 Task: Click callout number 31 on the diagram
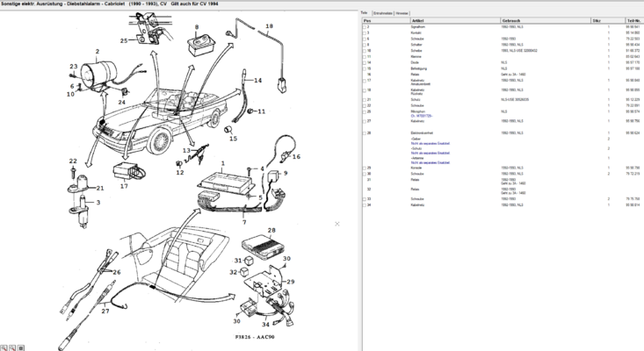pos(238,261)
